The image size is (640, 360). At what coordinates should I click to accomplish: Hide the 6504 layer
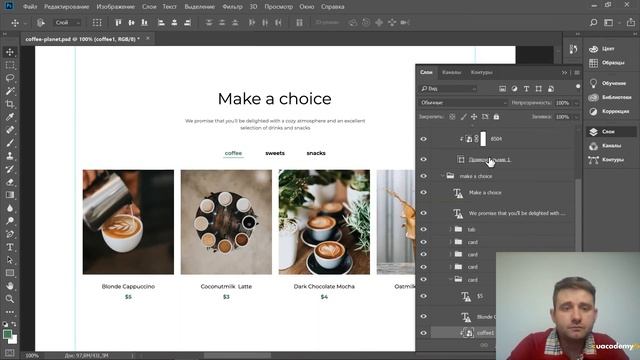point(424,139)
